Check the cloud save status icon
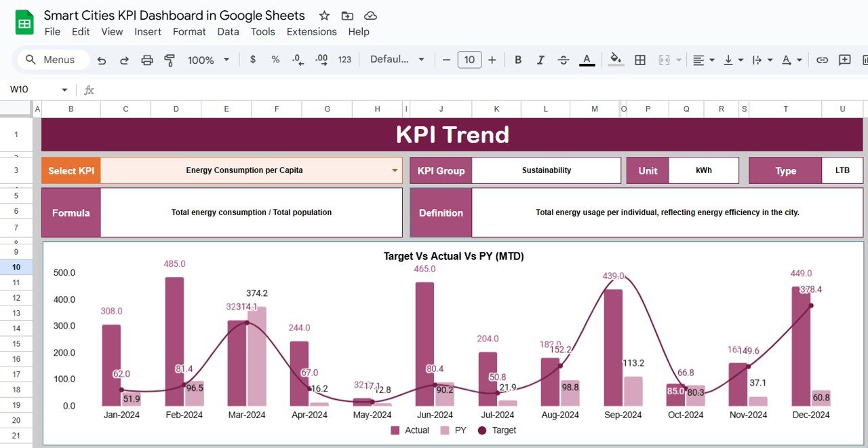The width and height of the screenshot is (868, 448). click(370, 16)
